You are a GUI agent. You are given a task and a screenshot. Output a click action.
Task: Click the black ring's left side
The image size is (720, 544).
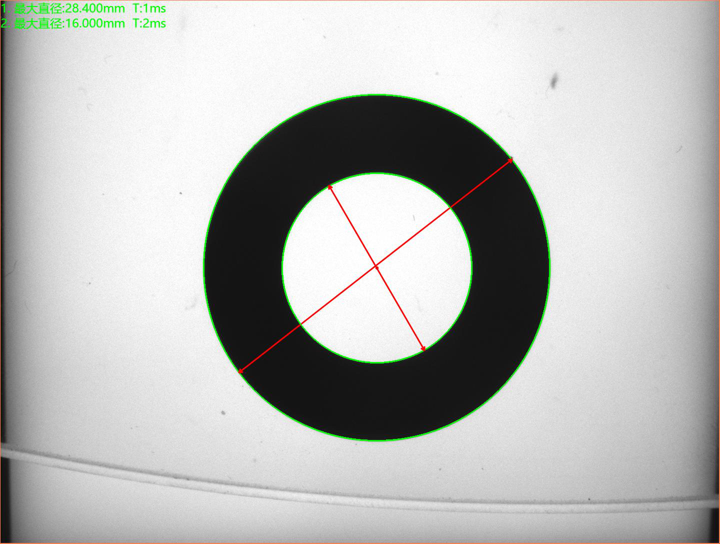[x=243, y=268]
